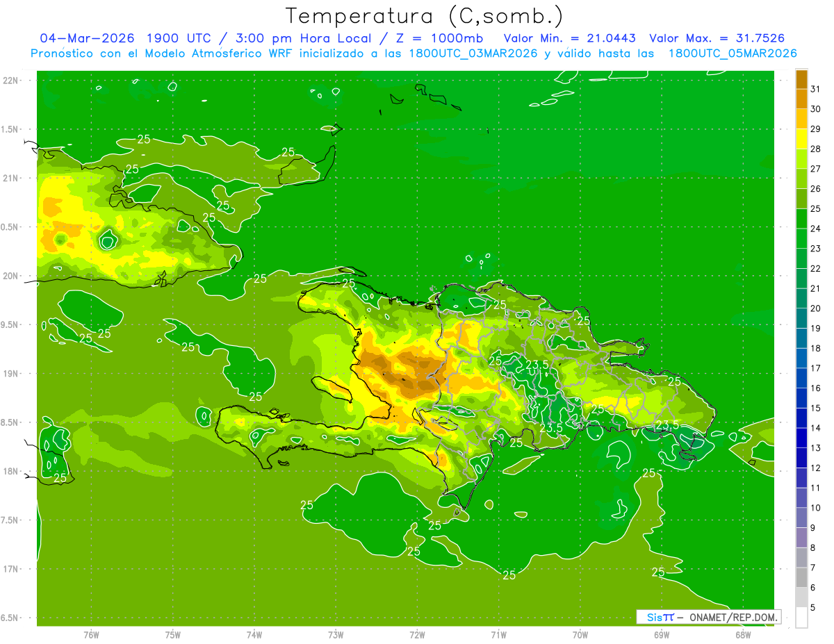Click the '22N' latitude axis label
Image resolution: width=834 pixels, height=644 pixels.
coord(10,81)
